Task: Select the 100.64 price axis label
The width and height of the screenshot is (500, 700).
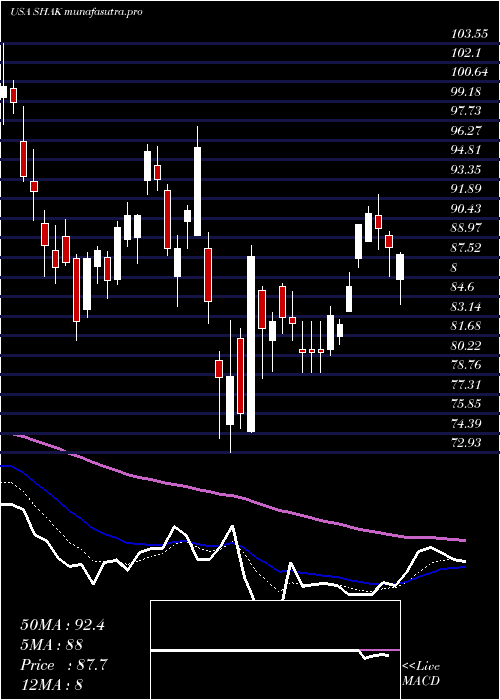Action: pyautogui.click(x=469, y=72)
